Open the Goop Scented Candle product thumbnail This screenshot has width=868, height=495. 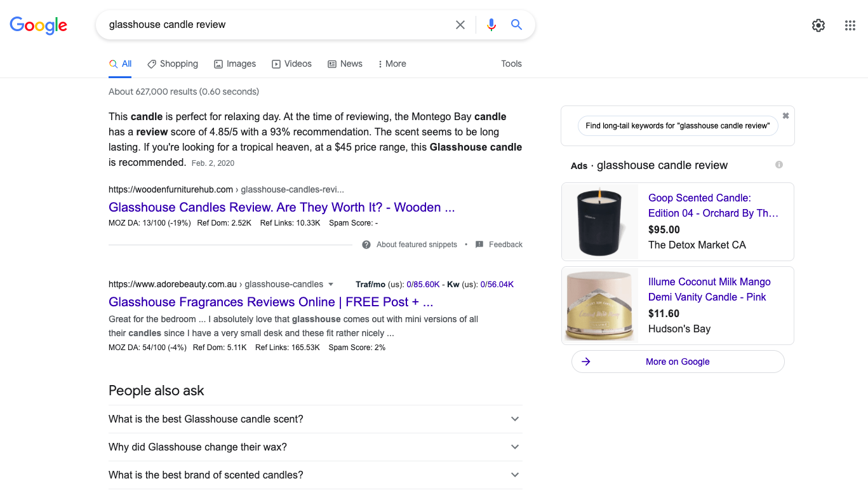(600, 222)
